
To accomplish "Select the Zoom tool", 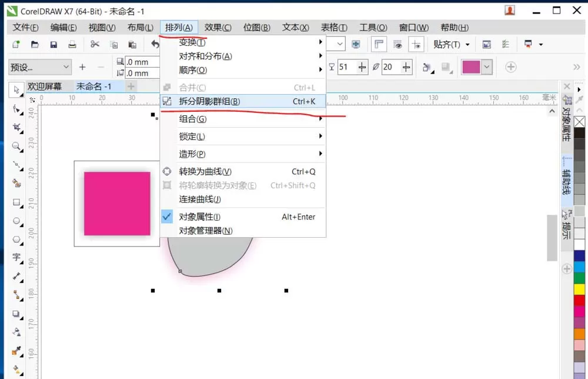I will pyautogui.click(x=16, y=146).
